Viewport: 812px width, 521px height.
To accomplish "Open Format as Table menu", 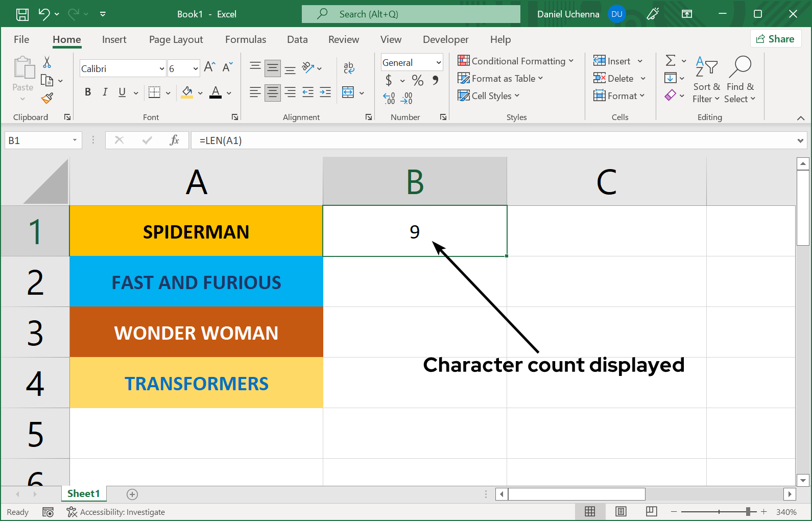I will point(500,78).
